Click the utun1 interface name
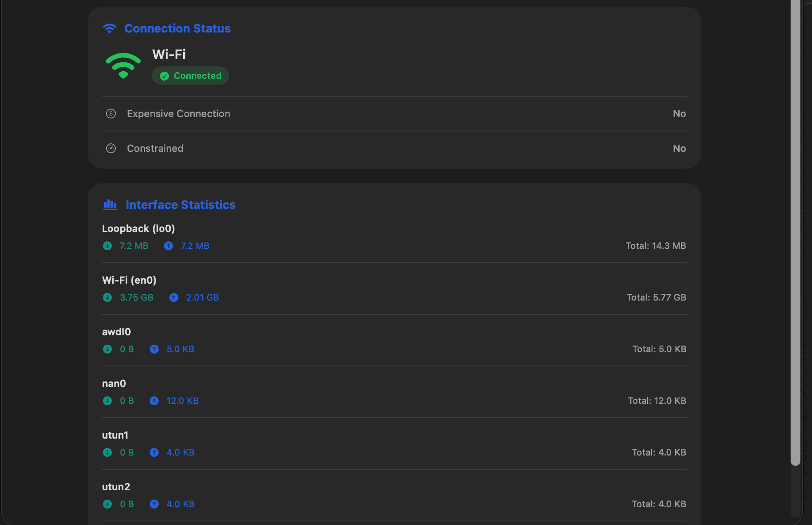Image resolution: width=812 pixels, height=525 pixels. click(115, 435)
